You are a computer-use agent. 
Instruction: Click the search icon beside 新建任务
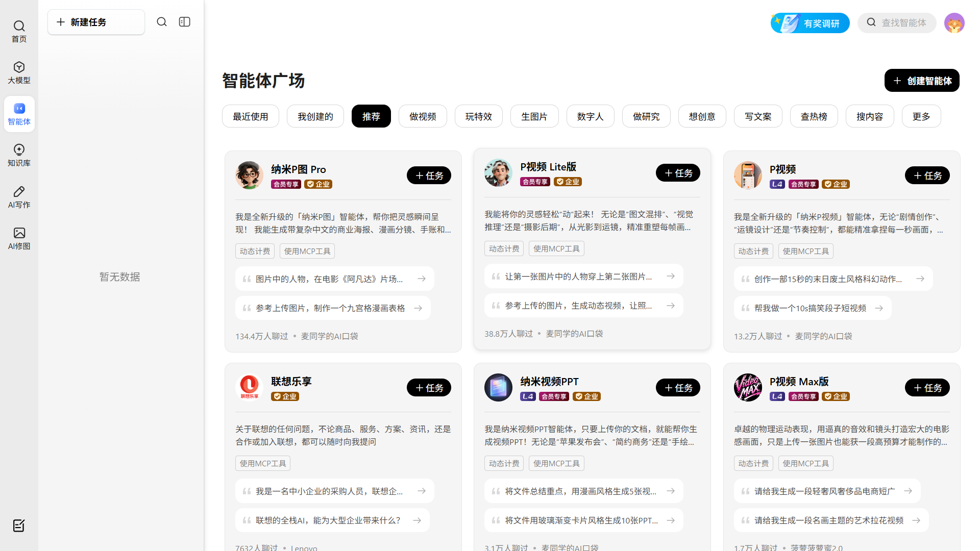(162, 22)
